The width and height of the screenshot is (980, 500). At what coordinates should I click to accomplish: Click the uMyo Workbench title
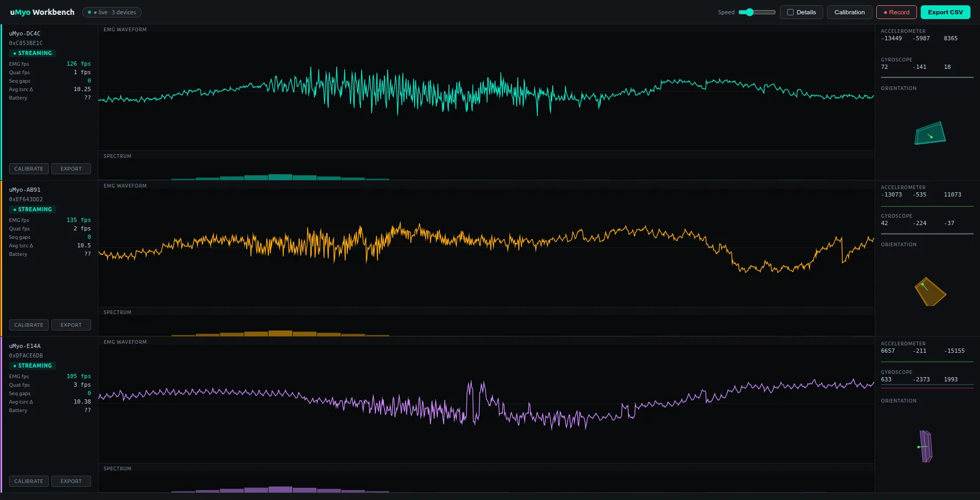[x=41, y=12]
